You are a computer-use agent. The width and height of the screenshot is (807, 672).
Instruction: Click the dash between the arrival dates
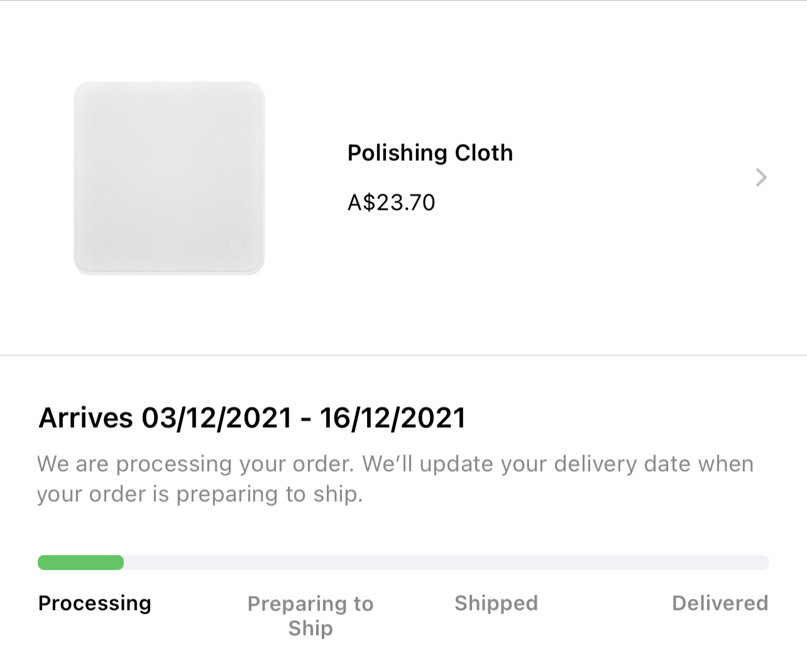pos(306,419)
